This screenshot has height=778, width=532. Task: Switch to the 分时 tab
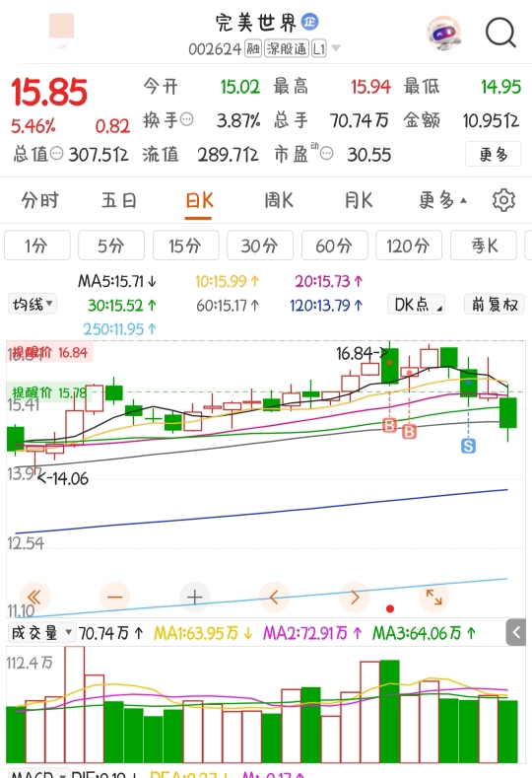40,200
